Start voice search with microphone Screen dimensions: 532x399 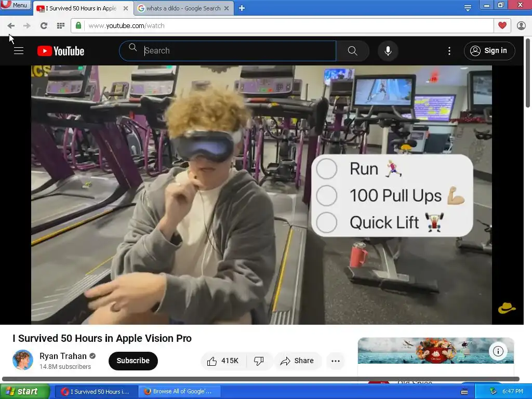[388, 51]
